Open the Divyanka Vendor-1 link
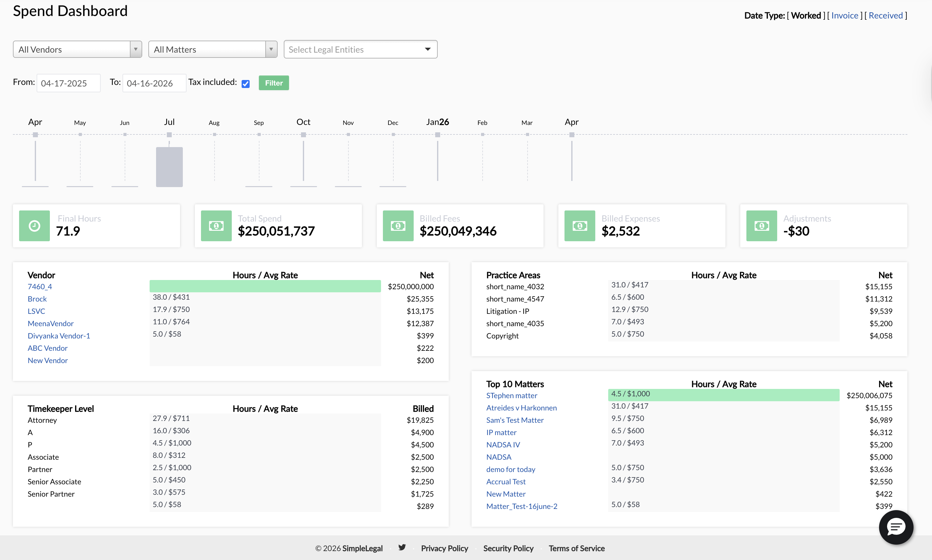The height and width of the screenshot is (560, 932). 59,335
